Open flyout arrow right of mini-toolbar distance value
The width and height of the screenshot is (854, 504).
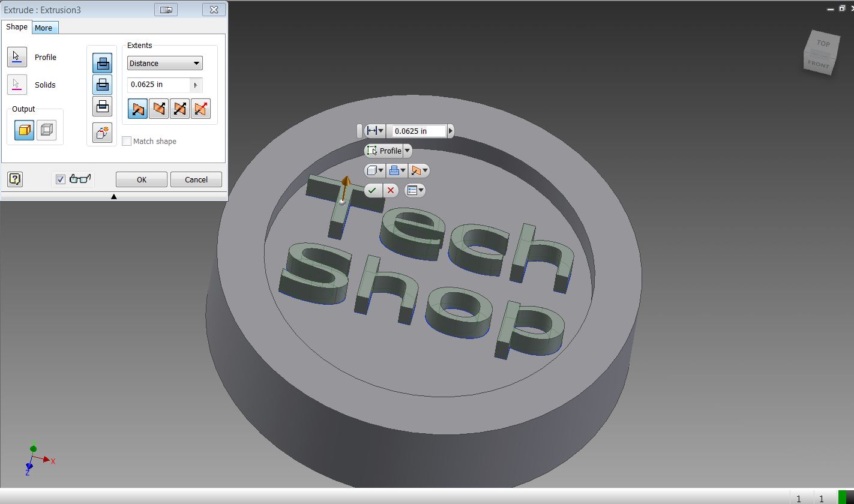pos(451,131)
